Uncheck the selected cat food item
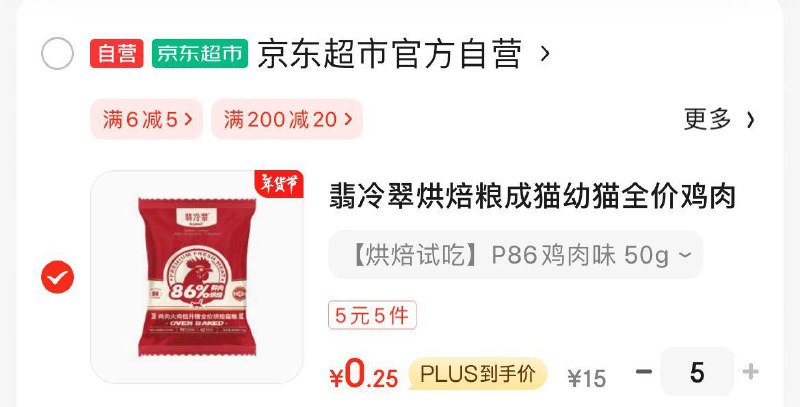The image size is (800, 407). (57, 277)
